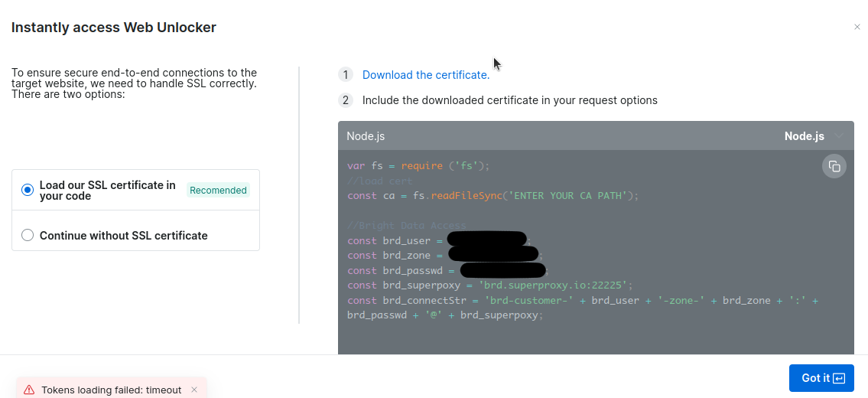This screenshot has width=868, height=398.
Task: Click the Instantly access Web Unlocker heading
Action: [113, 27]
